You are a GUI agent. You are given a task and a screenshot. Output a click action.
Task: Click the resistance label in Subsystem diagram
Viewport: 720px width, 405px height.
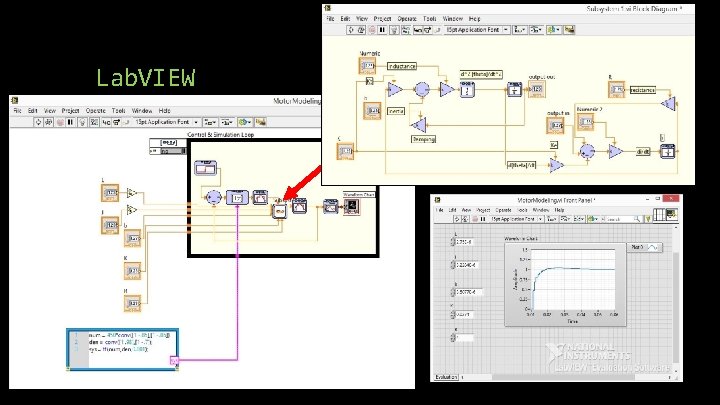tap(642, 90)
